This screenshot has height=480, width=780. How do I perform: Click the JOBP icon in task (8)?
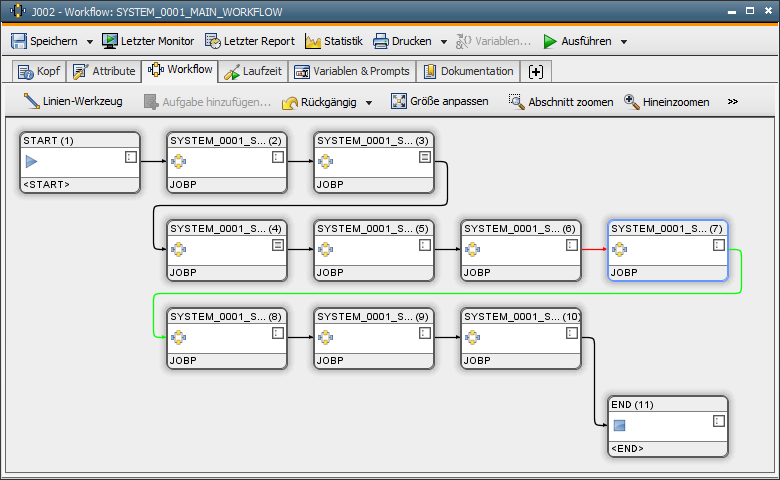coord(179,338)
